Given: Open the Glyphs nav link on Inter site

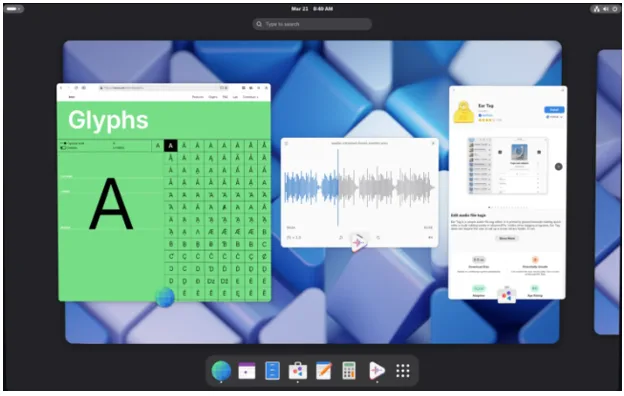Looking at the screenshot, I should [213, 97].
